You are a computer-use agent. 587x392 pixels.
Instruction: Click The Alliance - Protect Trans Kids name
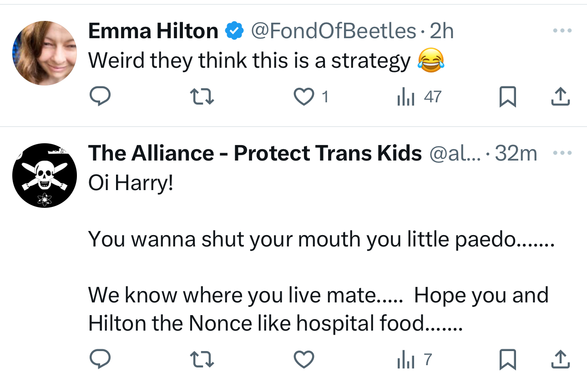tap(255, 154)
